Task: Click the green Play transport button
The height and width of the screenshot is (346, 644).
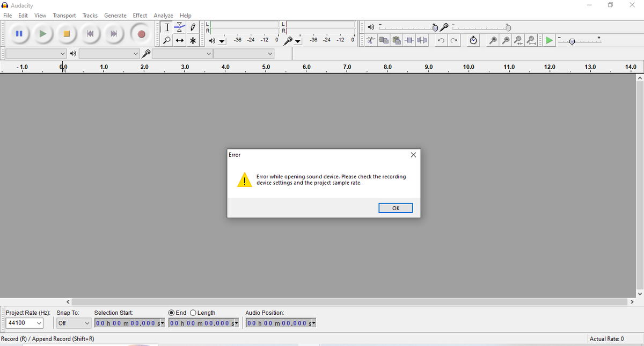Action: coord(43,34)
